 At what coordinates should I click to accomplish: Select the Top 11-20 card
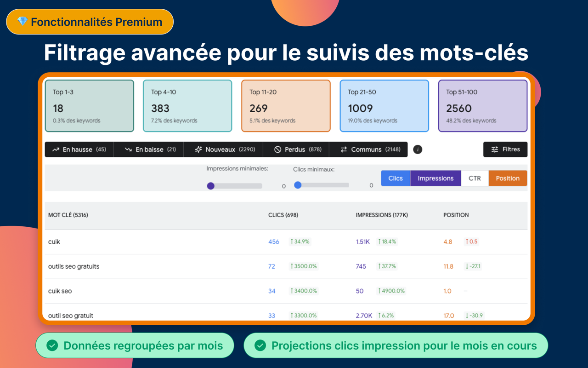[286, 106]
